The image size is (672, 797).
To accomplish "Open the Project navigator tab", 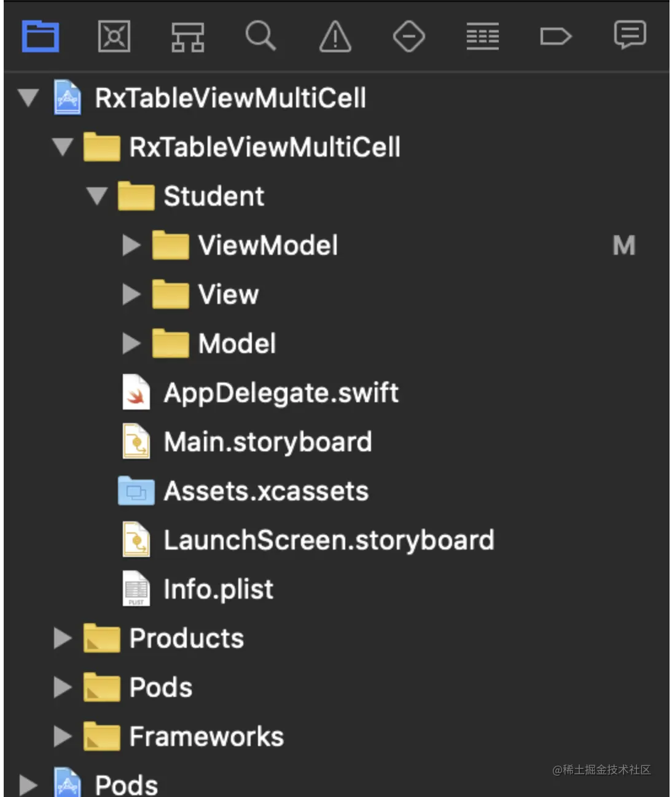I will (41, 36).
